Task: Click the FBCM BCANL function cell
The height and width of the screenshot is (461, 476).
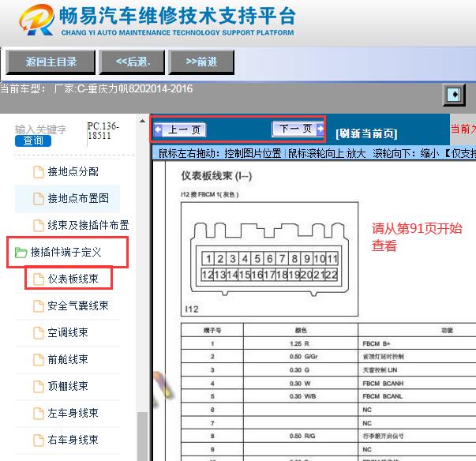Action: click(x=417, y=396)
